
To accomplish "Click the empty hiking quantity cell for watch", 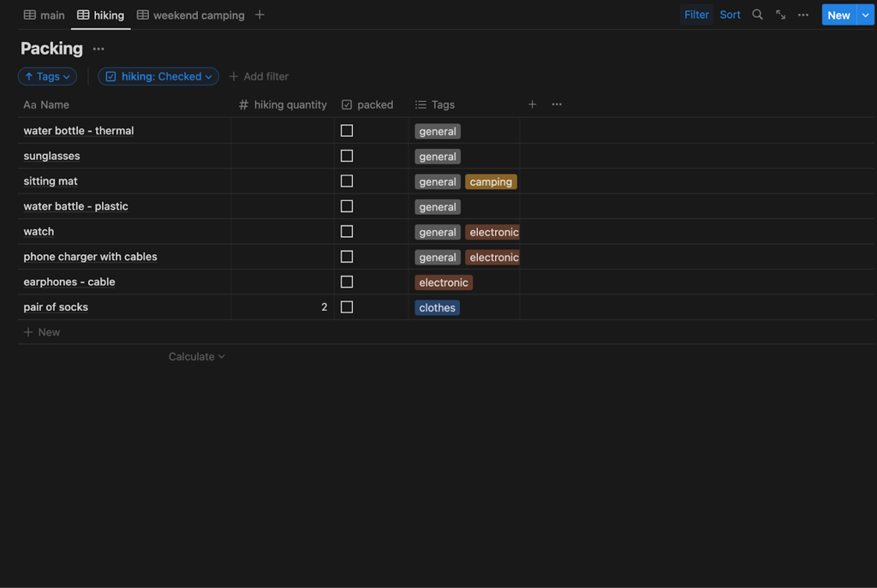I will coord(283,231).
